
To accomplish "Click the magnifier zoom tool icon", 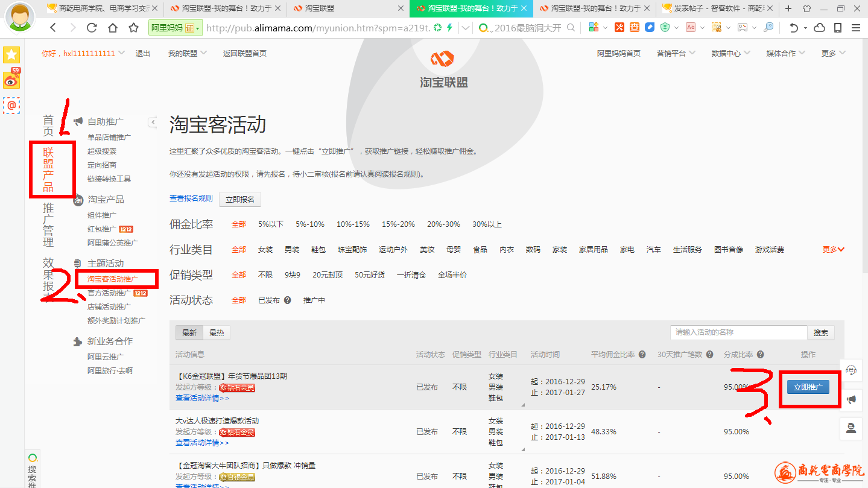I will point(768,28).
